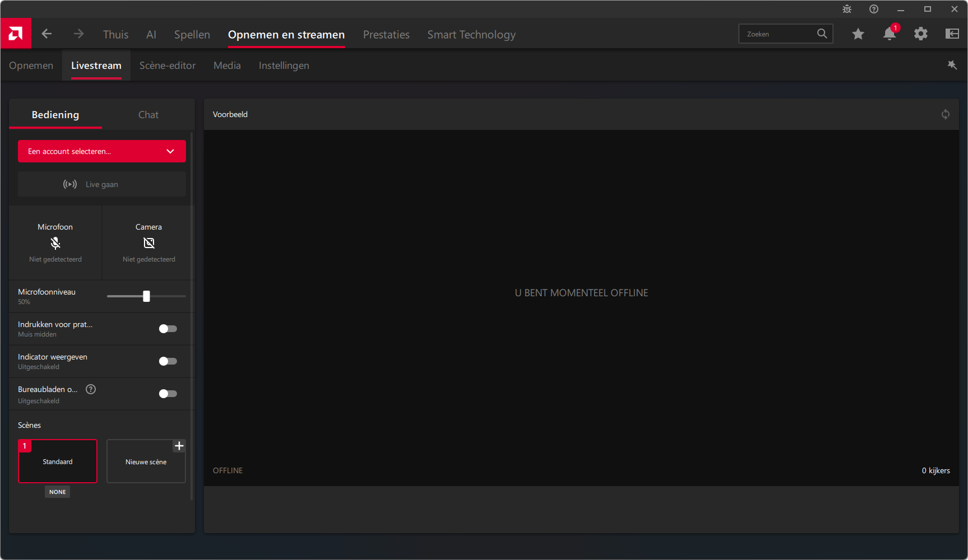Open the bug report tool icon
Screen dimensions: 968x560
846,9
